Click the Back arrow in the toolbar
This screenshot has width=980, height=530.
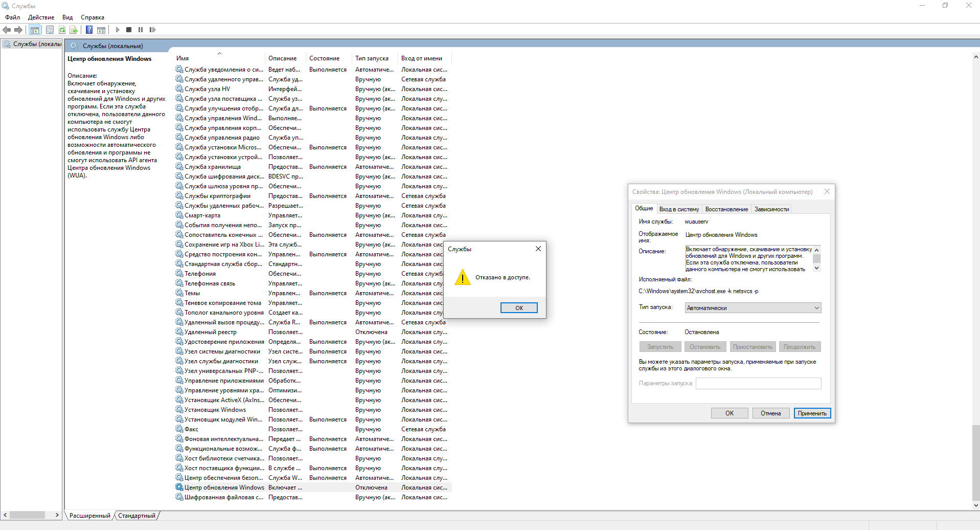(x=7, y=30)
